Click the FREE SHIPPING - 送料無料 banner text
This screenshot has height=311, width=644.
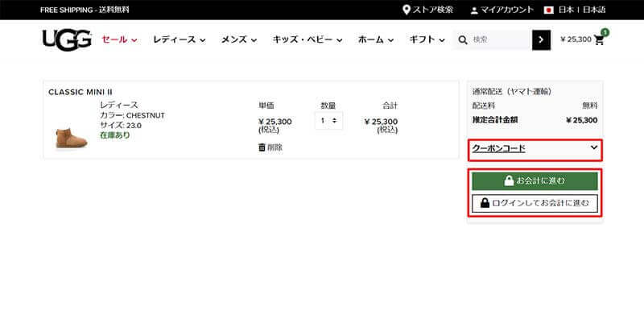tap(85, 10)
